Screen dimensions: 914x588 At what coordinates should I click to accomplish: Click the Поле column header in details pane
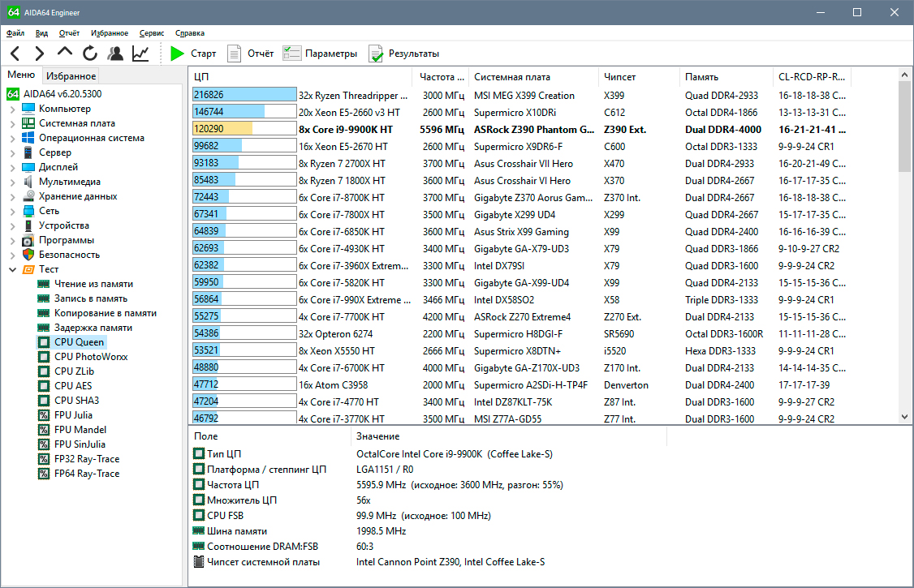(270, 436)
